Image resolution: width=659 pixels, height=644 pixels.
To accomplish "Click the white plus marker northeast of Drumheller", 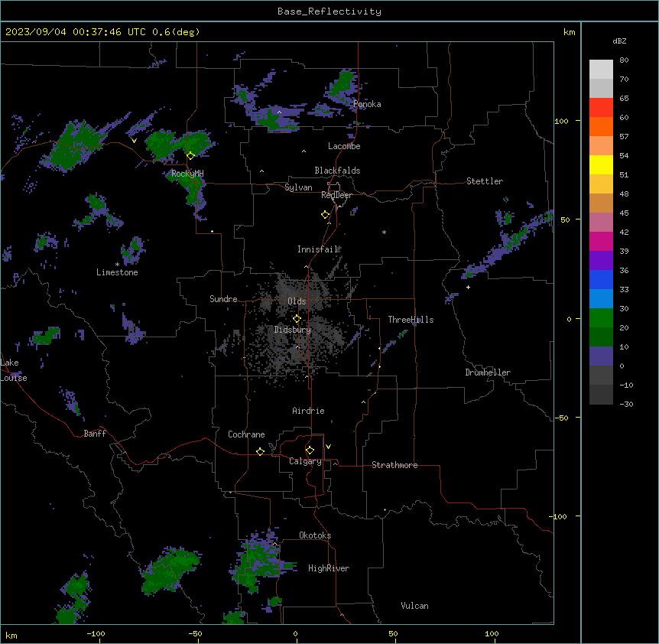I will coord(468,287).
